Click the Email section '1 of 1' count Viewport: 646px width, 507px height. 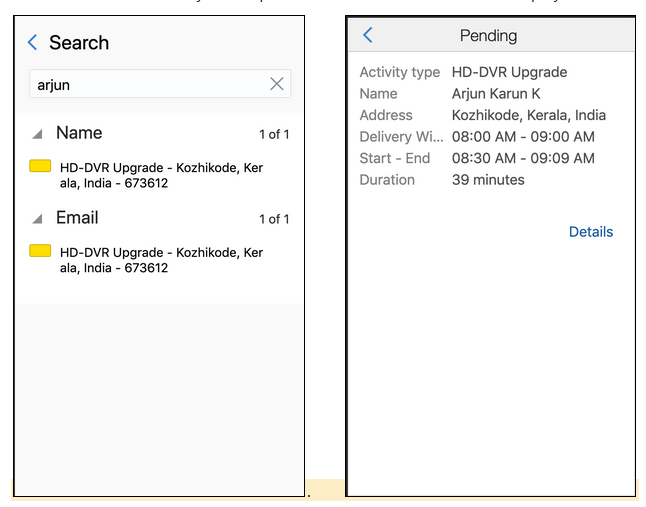point(274,219)
